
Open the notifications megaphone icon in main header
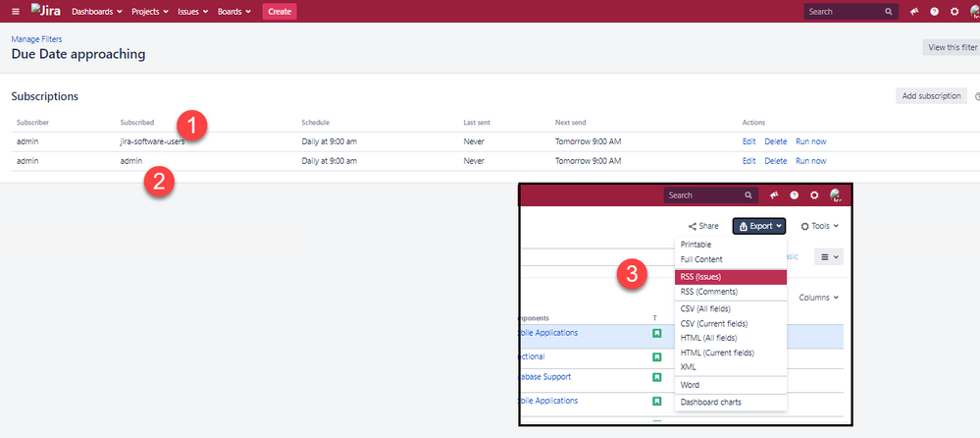(x=914, y=11)
